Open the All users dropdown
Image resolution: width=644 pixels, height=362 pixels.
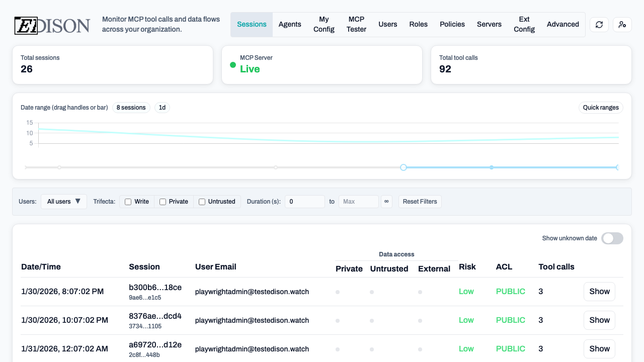(x=63, y=201)
